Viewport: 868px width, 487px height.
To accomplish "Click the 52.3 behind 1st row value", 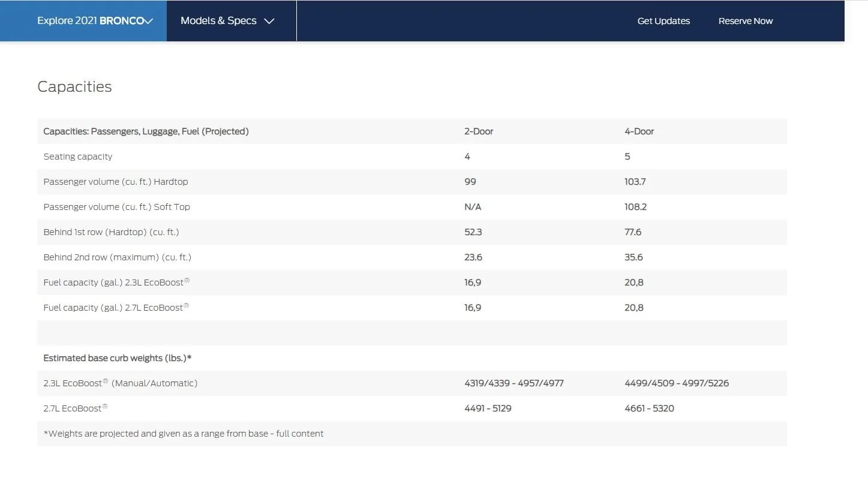I will (473, 232).
